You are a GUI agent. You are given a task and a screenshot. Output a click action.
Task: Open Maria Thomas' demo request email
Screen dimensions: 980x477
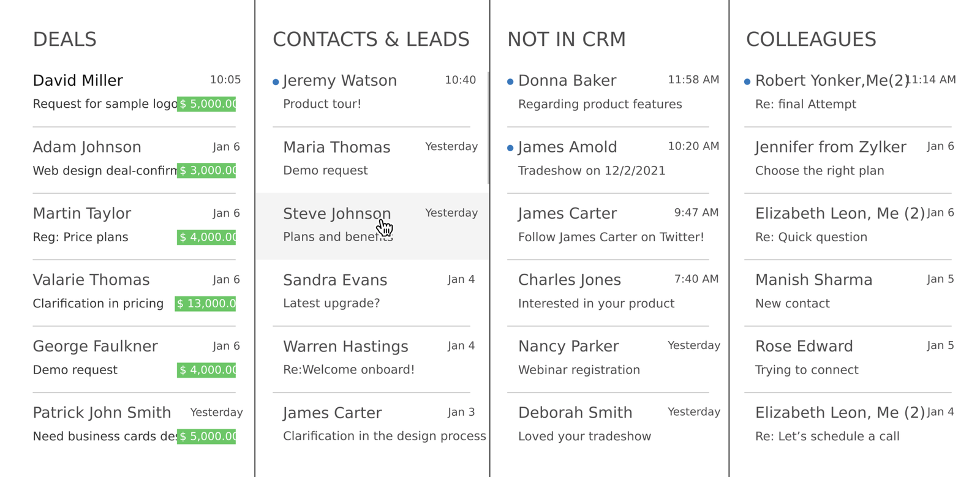[x=372, y=159]
